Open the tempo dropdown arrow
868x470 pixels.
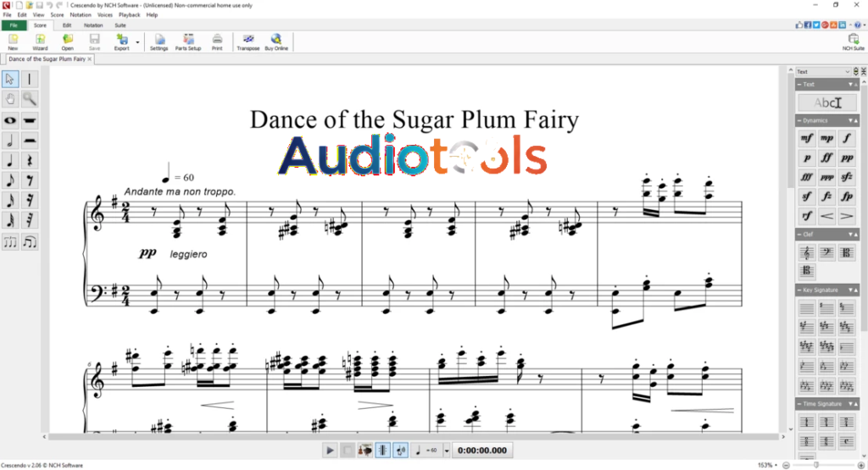pyautogui.click(x=447, y=451)
